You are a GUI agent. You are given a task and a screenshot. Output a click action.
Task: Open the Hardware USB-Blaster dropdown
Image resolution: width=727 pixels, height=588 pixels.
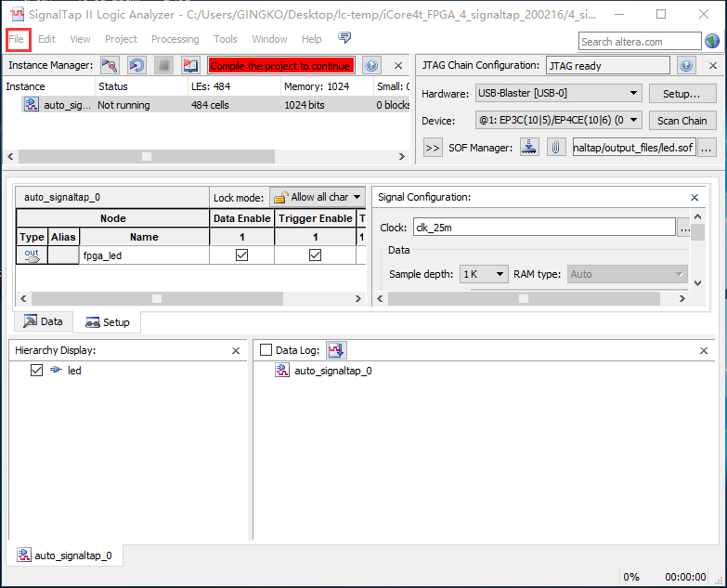coord(557,93)
